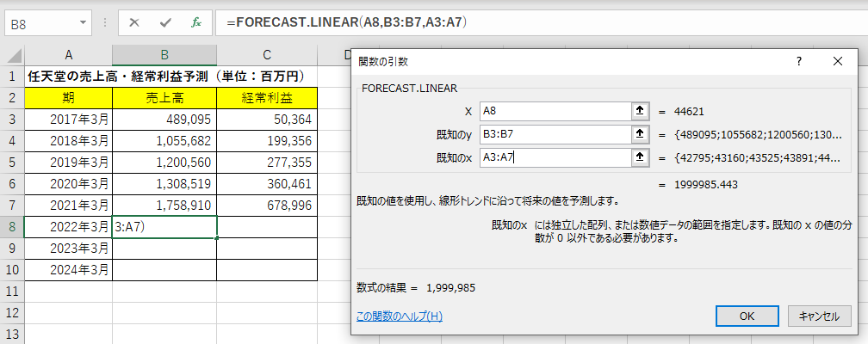Select empty cell C8 in 経常利益 column
This screenshot has width=868, height=344.
pyautogui.click(x=267, y=227)
